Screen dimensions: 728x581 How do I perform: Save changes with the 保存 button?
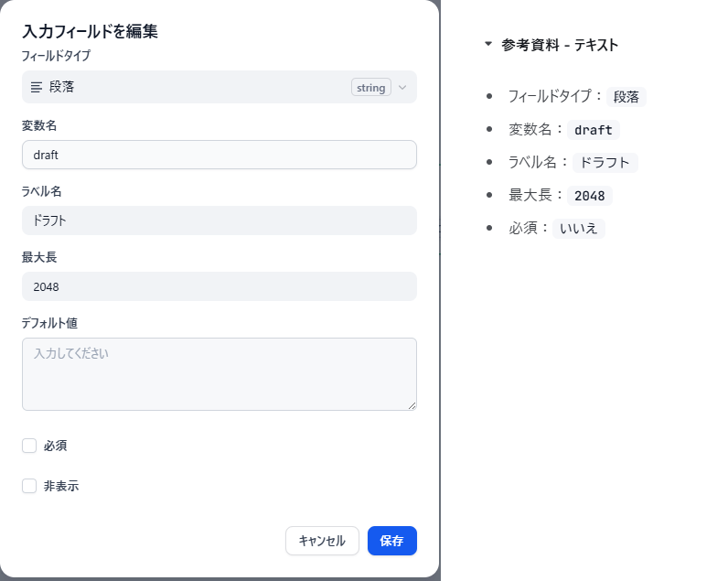coord(391,541)
